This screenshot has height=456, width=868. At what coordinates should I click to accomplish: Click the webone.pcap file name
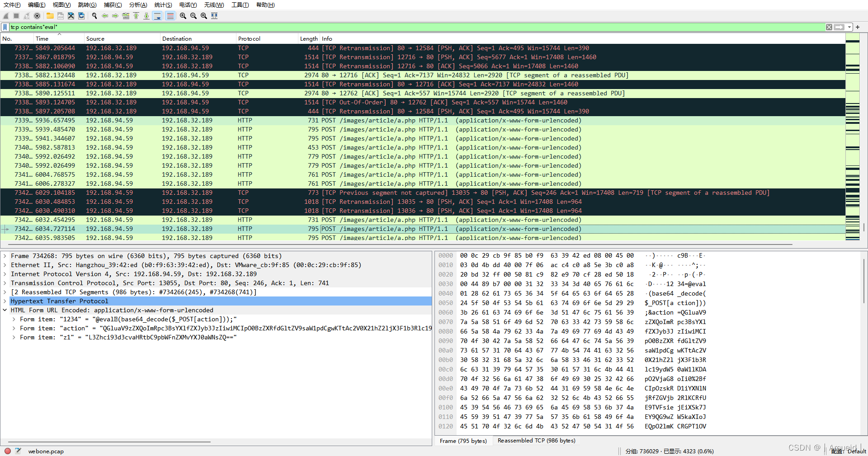point(46,451)
